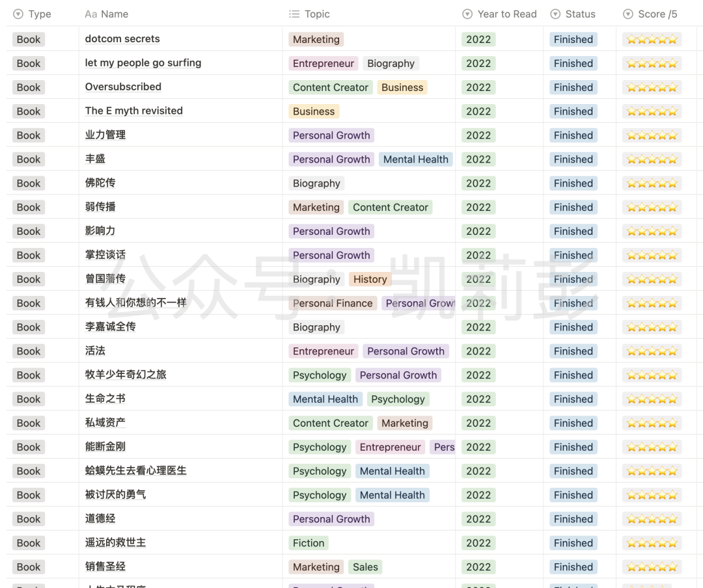Click Finished status for 影响力

[x=573, y=232]
